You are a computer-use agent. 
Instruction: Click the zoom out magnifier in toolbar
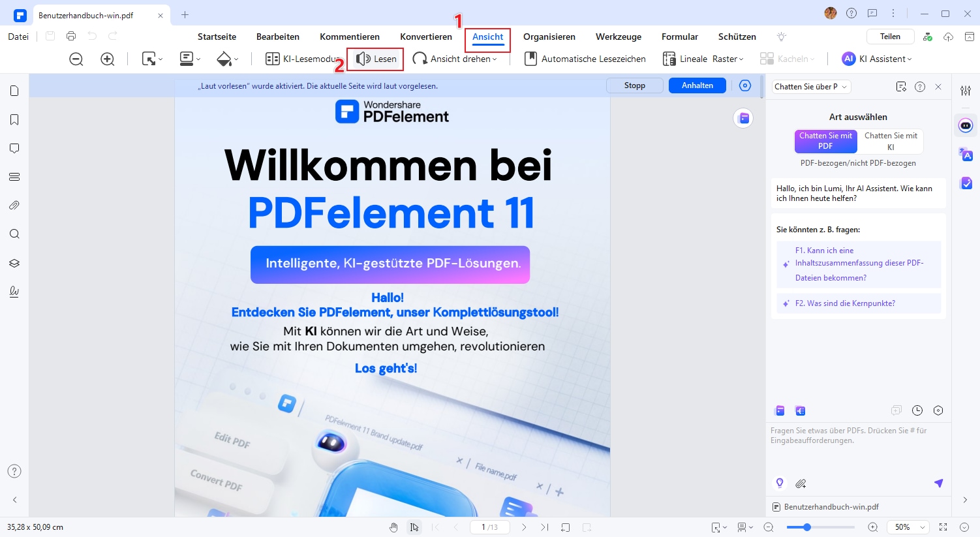(76, 59)
